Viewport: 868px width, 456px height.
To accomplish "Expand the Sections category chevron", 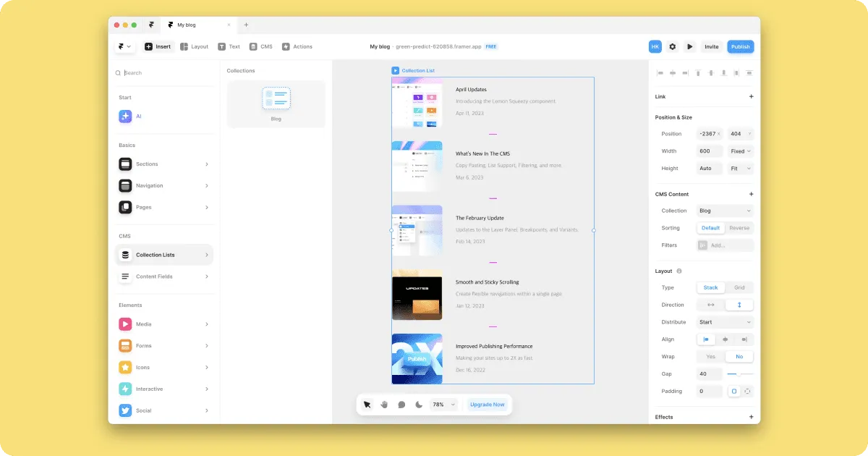I will pyautogui.click(x=207, y=164).
